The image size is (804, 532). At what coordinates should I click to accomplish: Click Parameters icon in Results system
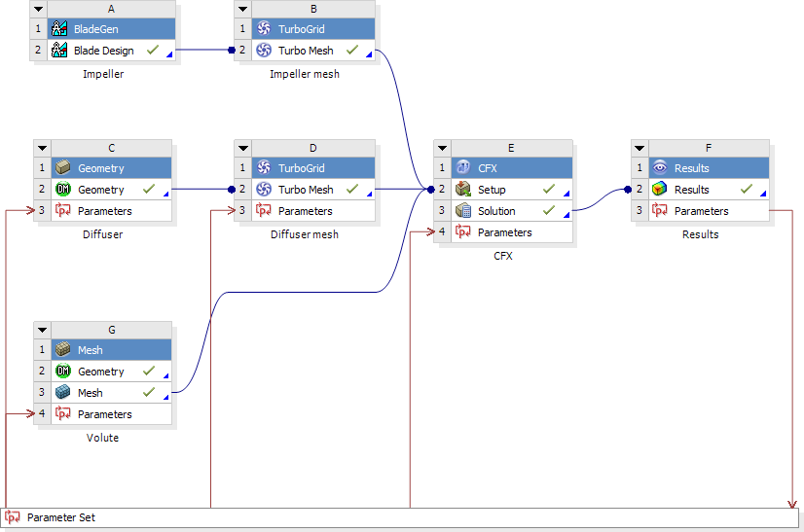(660, 211)
